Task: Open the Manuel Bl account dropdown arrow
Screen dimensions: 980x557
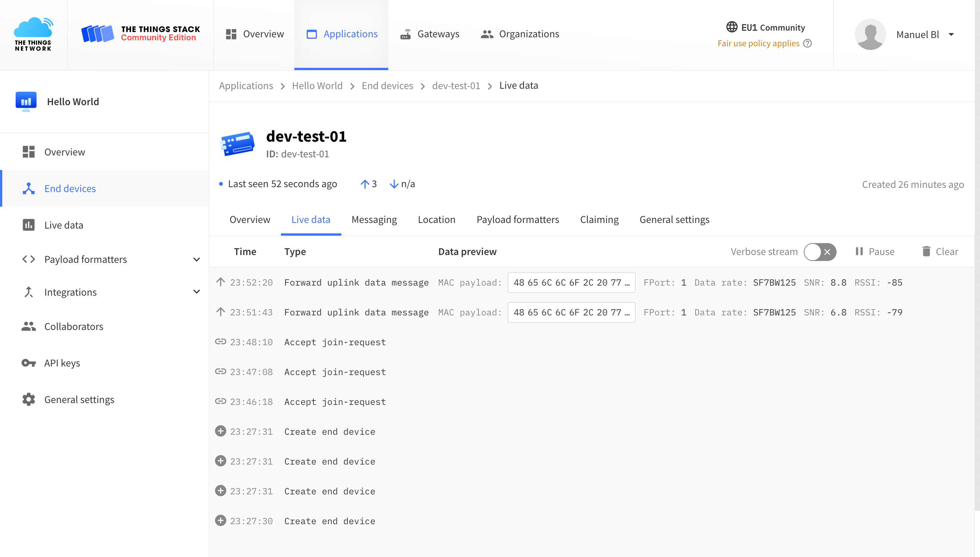Action: point(951,34)
